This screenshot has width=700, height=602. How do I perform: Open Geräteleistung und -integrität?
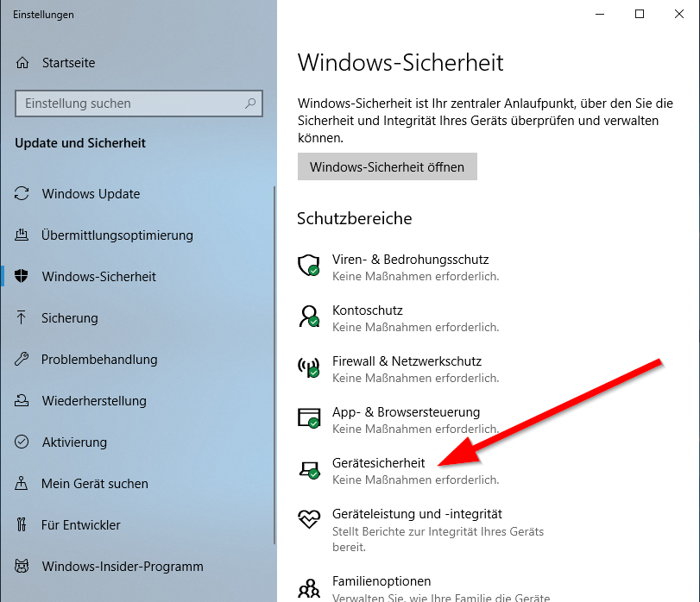click(x=417, y=514)
